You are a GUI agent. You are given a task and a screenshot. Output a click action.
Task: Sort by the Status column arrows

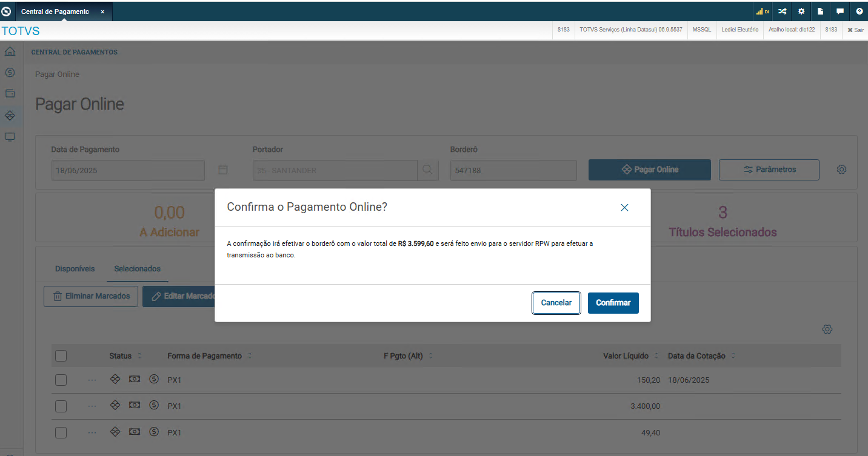(140, 356)
